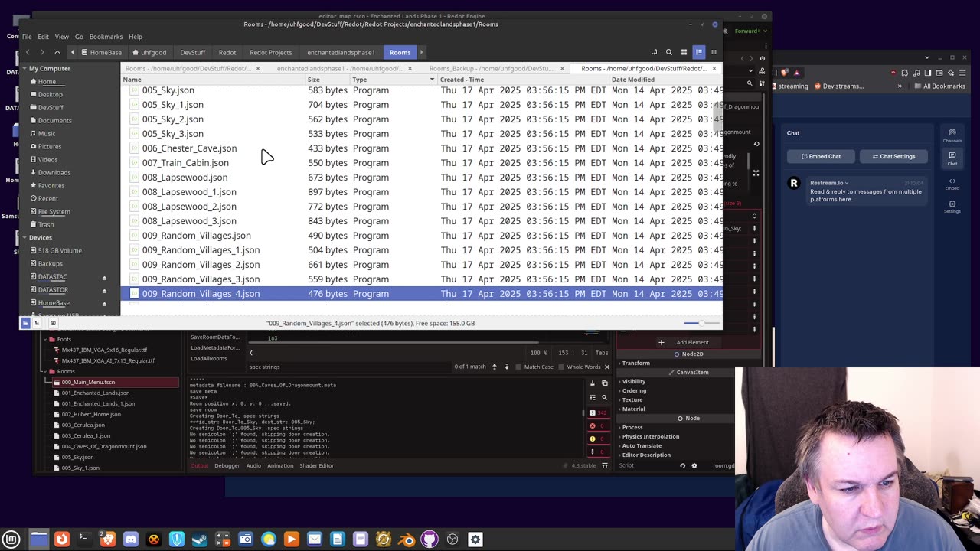Switch to icon view in file manager

pos(684,52)
